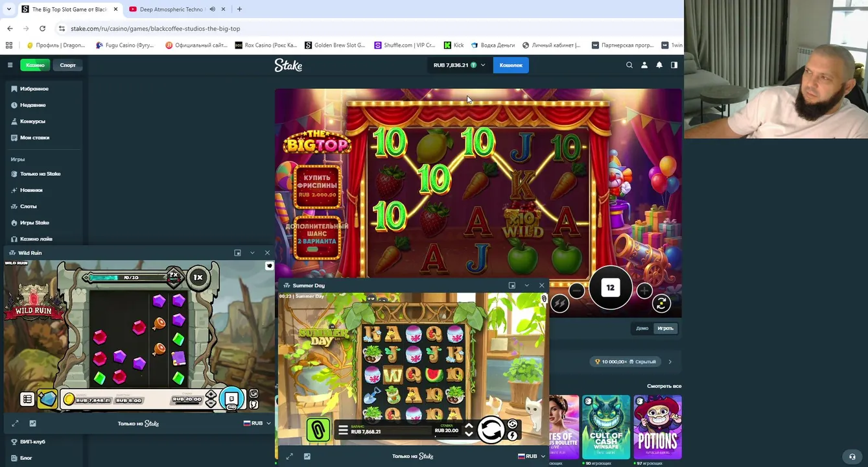Viewport: 868px width, 467px height.
Task: Click Купить фриспины in The Big Top
Action: pyautogui.click(x=318, y=186)
